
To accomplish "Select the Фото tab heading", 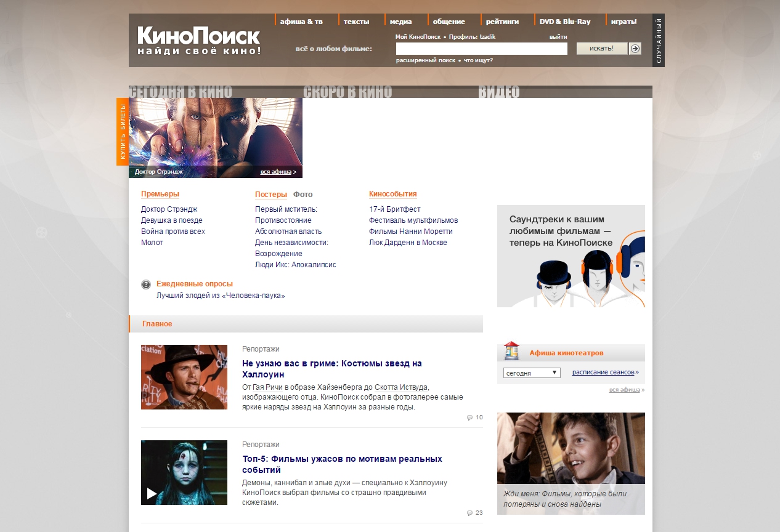I will tap(303, 195).
